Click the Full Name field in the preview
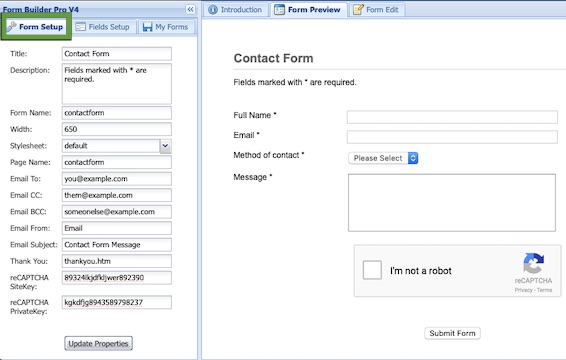 (x=452, y=117)
